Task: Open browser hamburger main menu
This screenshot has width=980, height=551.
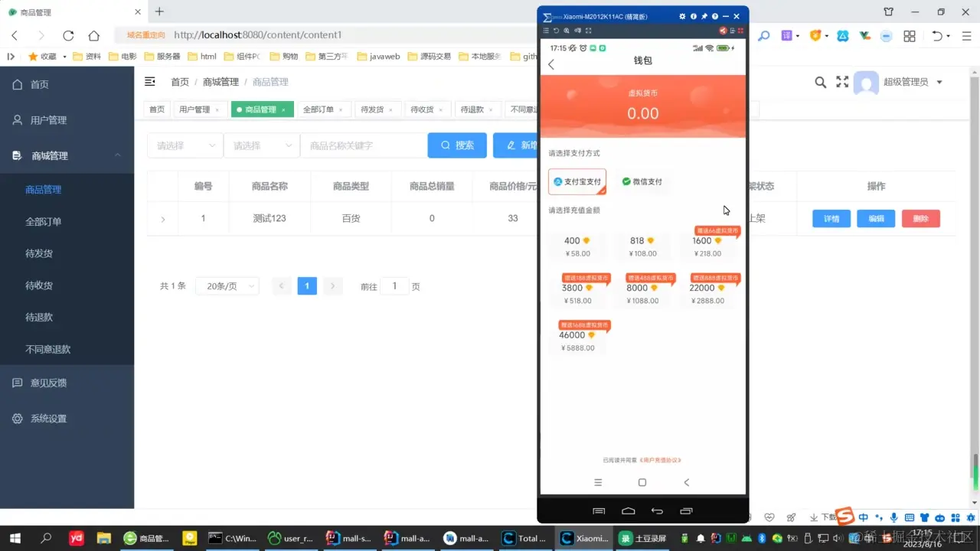Action: (x=965, y=36)
